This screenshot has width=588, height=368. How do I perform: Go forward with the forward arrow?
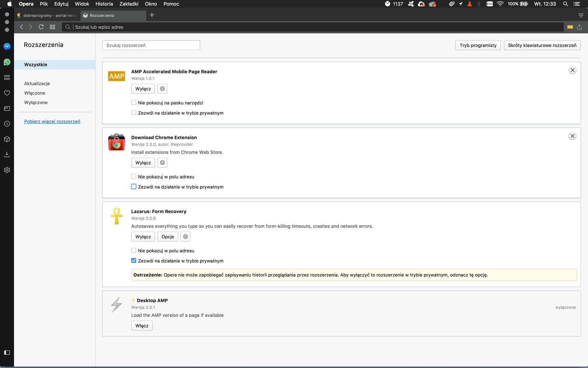click(31, 27)
